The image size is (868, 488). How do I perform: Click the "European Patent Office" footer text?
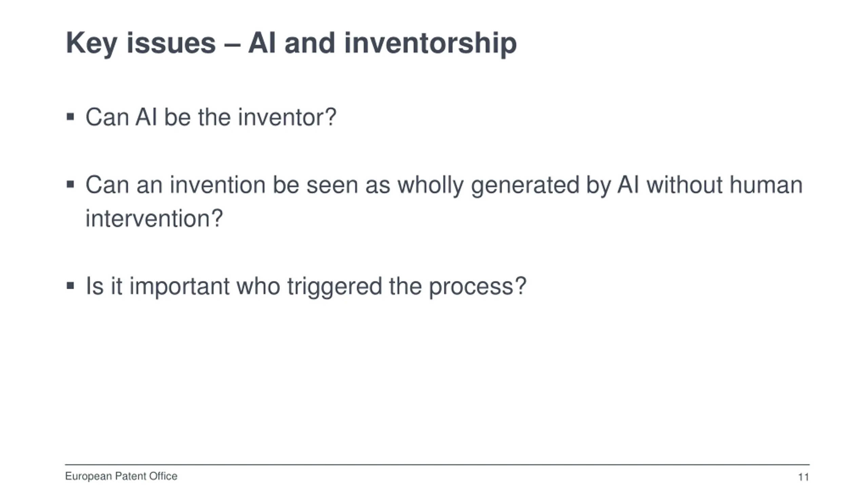pos(121,476)
